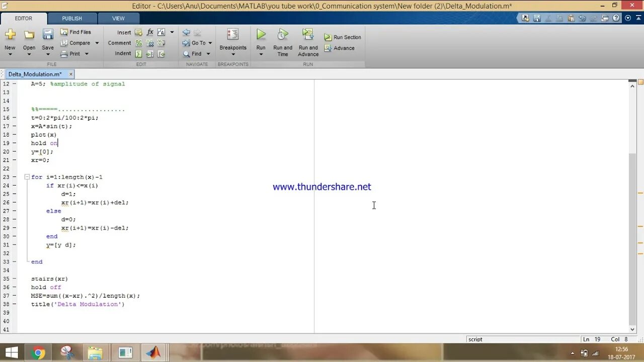This screenshot has width=644, height=362.
Task: Set a breakpoint on line 24 dash
Action: [x=14, y=186]
